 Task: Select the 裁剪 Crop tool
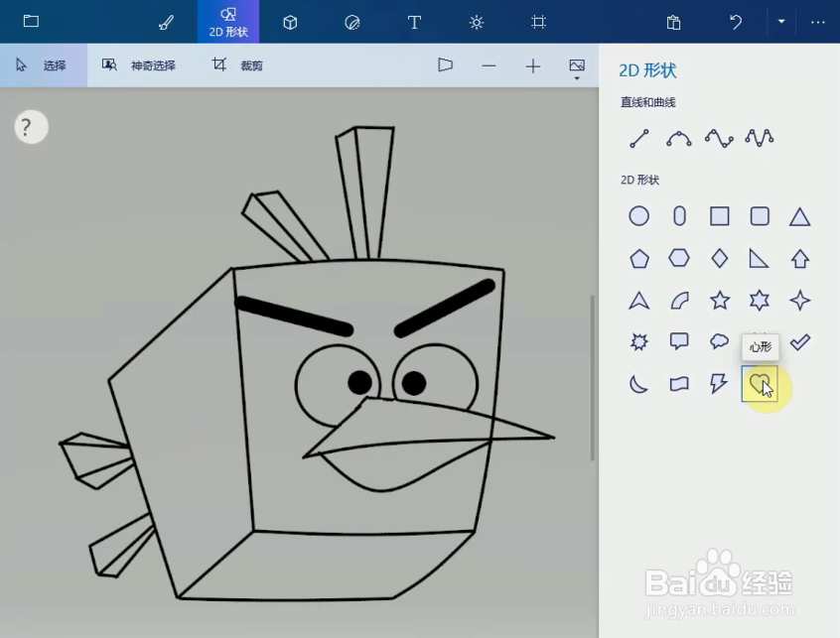238,64
